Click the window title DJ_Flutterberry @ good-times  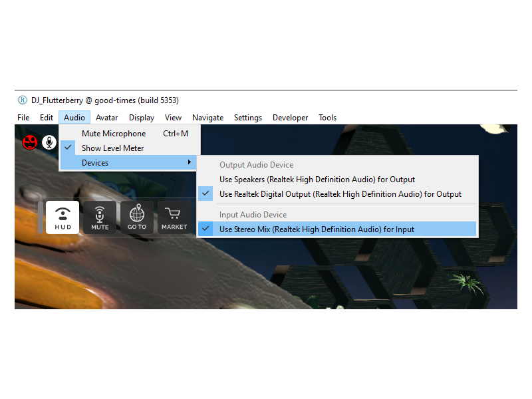point(105,100)
